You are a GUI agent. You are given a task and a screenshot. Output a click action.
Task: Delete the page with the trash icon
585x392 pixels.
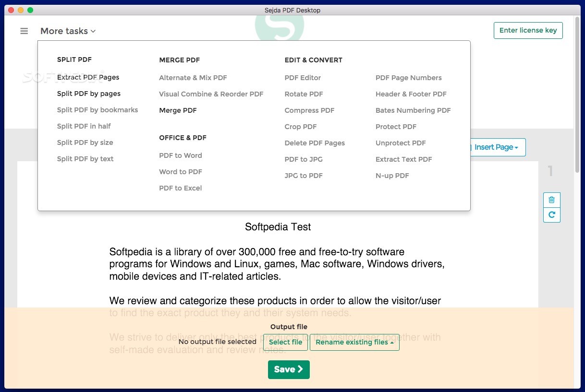(551, 200)
